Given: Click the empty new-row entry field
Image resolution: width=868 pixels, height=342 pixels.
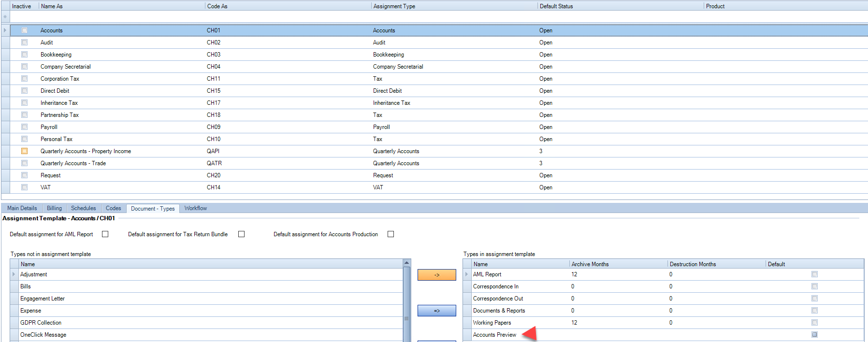Looking at the screenshot, I should click(x=439, y=17).
